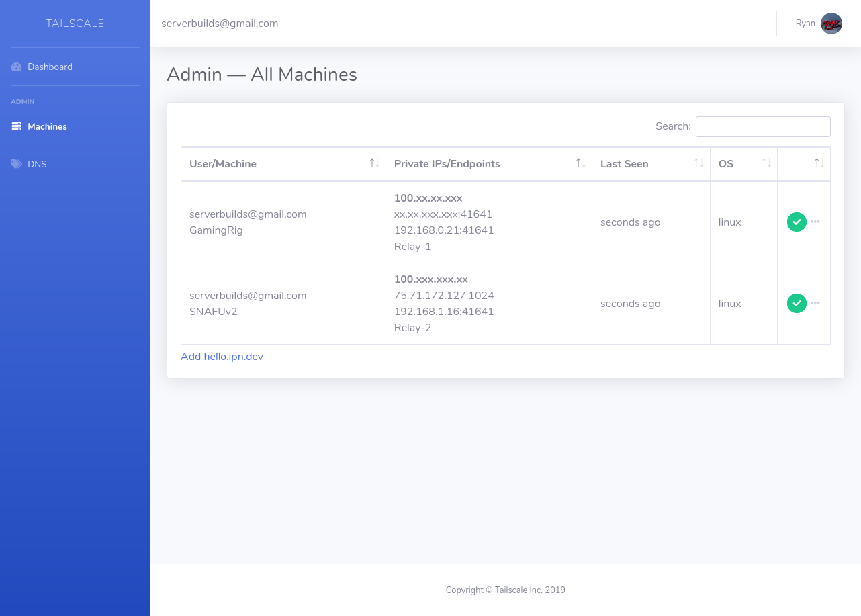Click the ADMIN section label in sidebar

click(x=23, y=102)
